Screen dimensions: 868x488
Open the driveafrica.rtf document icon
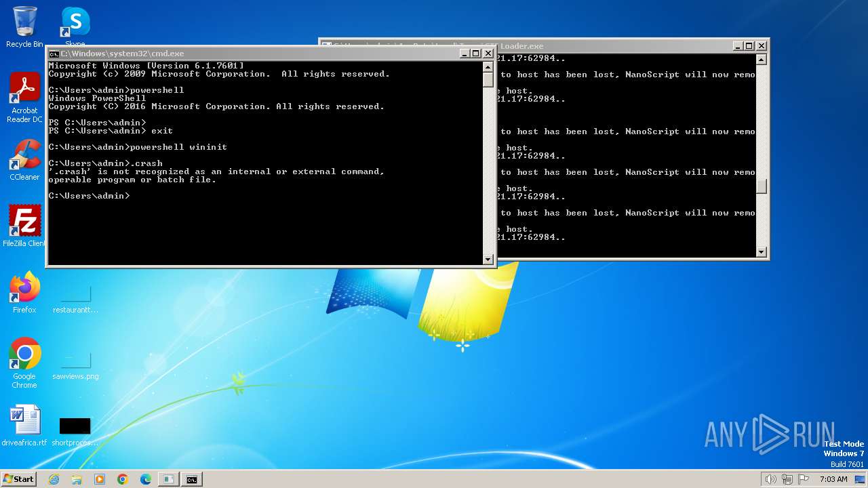click(x=24, y=425)
